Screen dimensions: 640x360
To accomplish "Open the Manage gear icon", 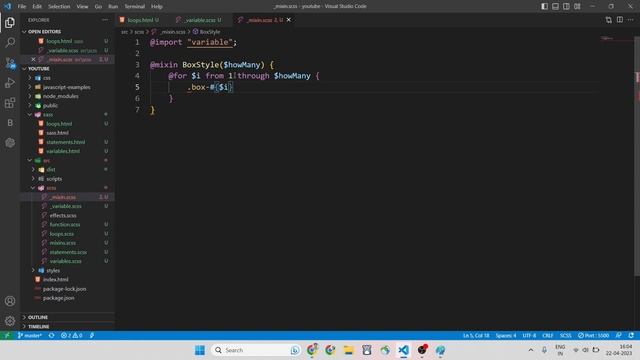I will coord(10,321).
